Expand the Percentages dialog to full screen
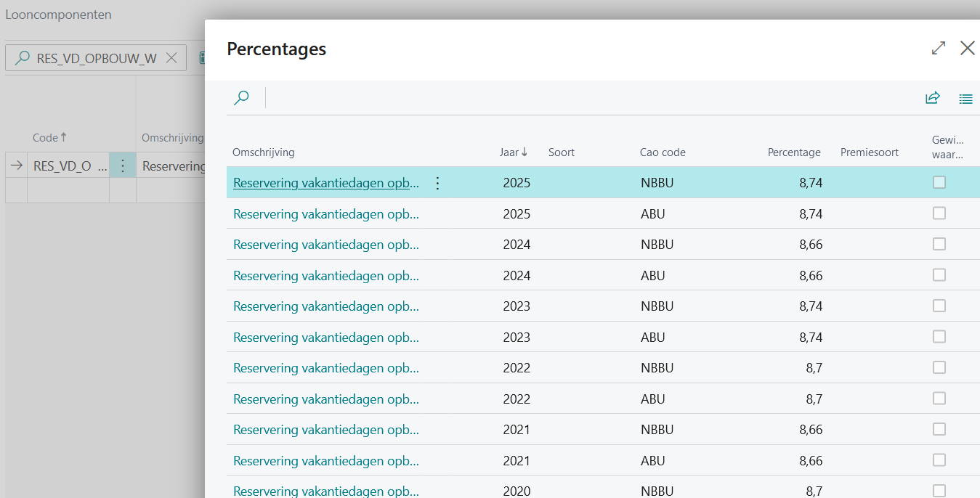 pos(939,49)
